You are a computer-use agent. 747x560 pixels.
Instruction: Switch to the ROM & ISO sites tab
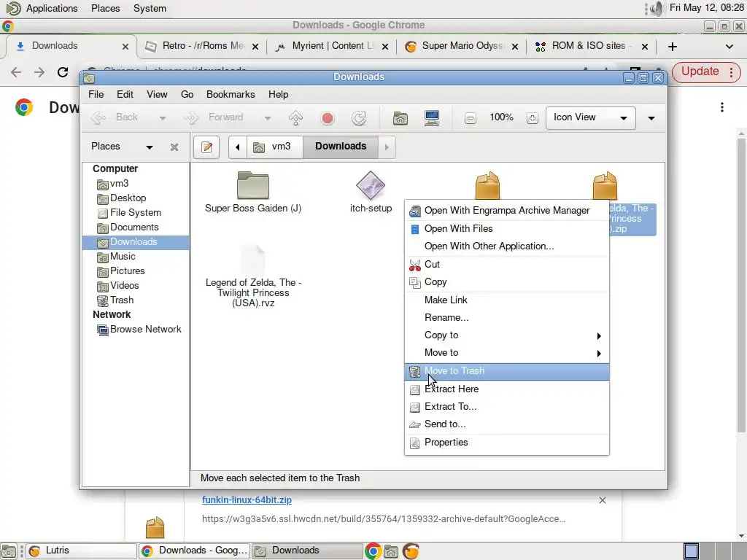(591, 46)
